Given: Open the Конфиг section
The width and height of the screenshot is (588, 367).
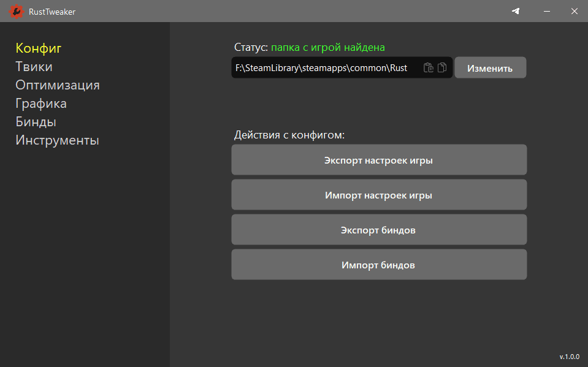Looking at the screenshot, I should (x=39, y=48).
